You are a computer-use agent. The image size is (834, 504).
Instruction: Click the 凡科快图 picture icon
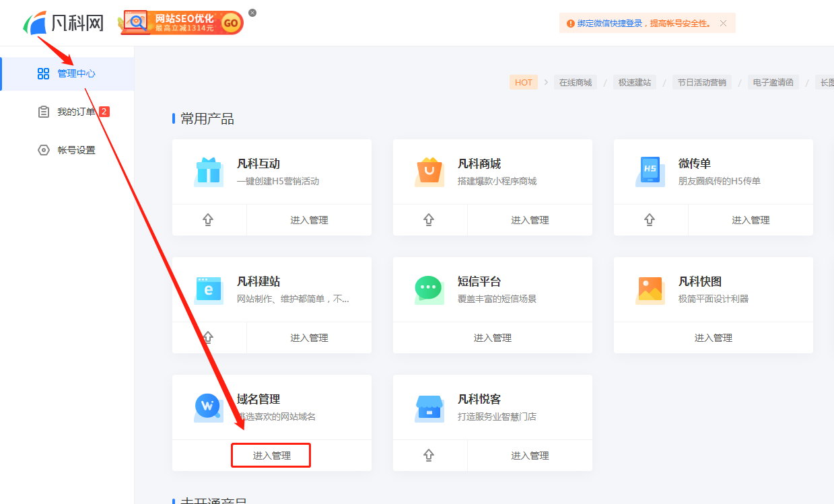pos(650,289)
